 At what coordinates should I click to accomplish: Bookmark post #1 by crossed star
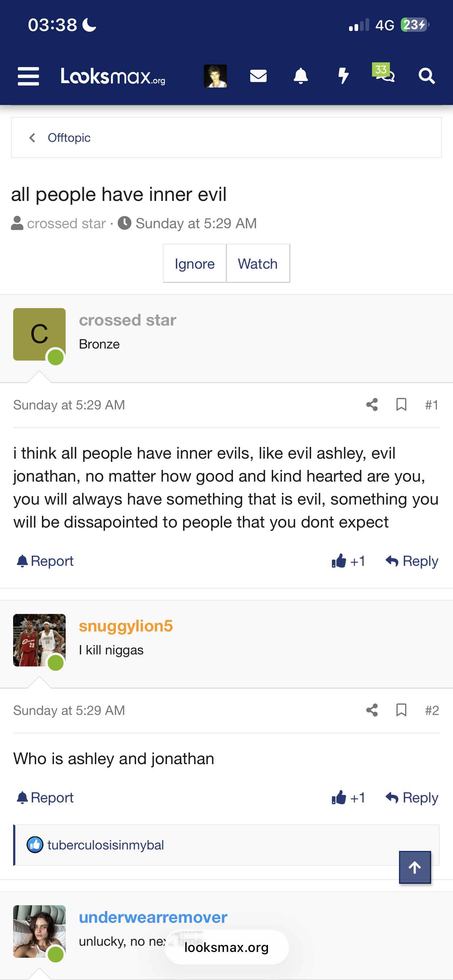pyautogui.click(x=401, y=405)
